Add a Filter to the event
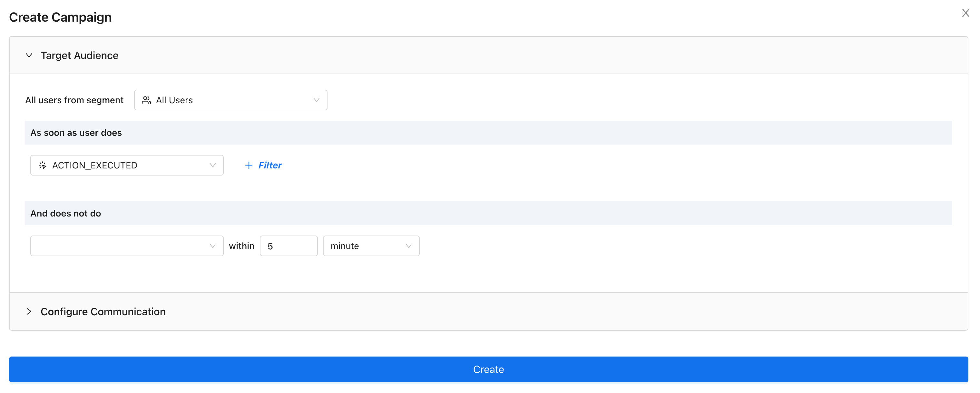 pos(270,165)
